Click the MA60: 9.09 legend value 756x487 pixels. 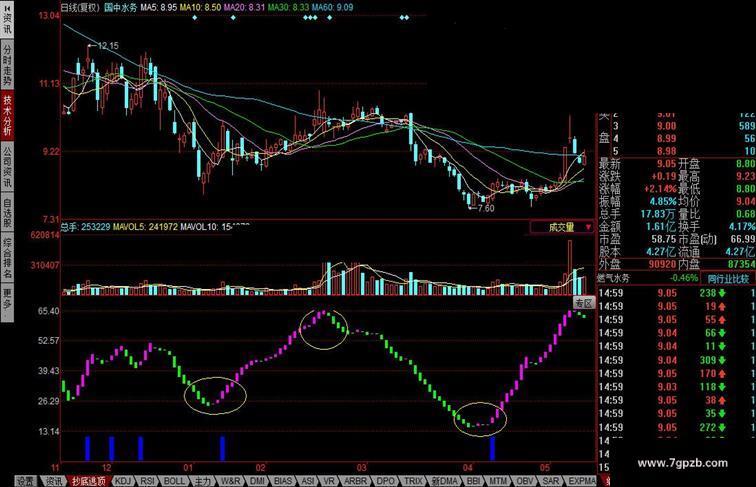332,7
